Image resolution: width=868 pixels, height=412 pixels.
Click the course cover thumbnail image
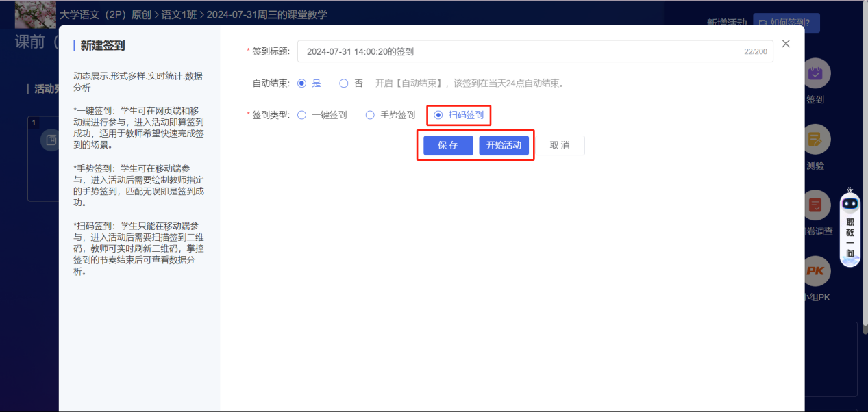pyautogui.click(x=35, y=14)
